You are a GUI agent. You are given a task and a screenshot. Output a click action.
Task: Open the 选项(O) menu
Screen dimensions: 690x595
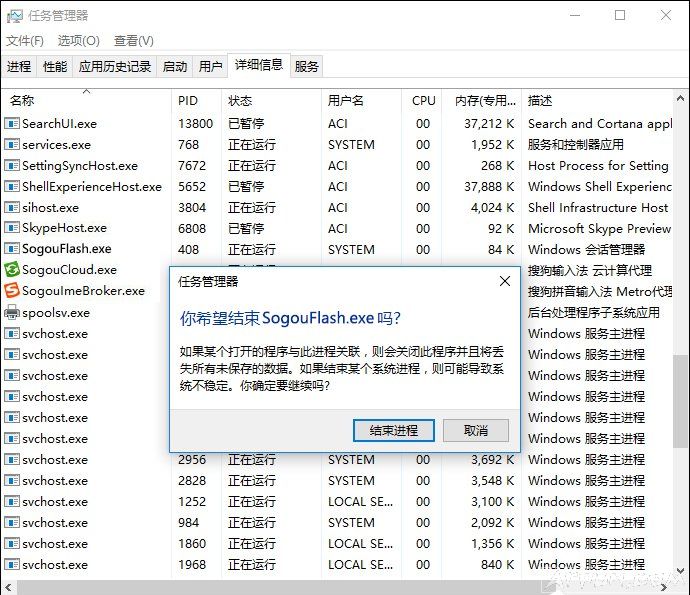78,41
